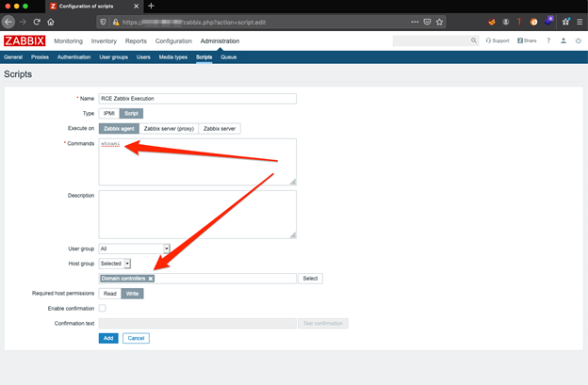Open the Support link
This screenshot has height=385, width=588.
point(498,40)
